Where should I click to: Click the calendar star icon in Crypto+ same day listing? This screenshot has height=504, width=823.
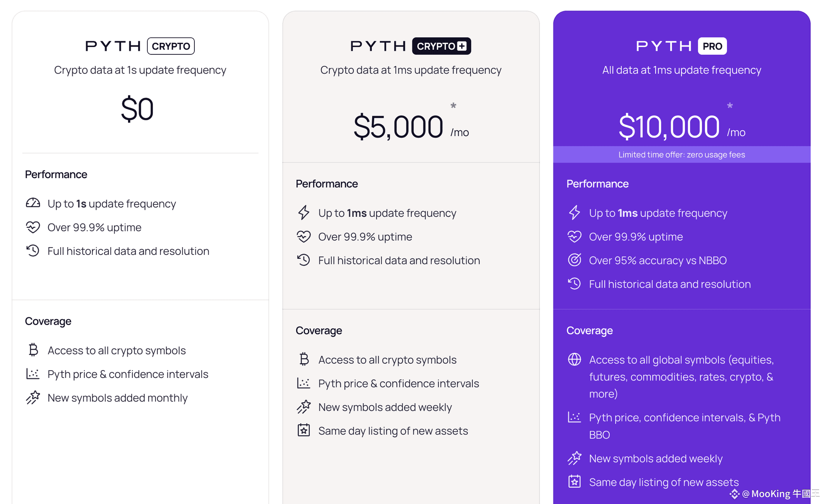pos(304,430)
